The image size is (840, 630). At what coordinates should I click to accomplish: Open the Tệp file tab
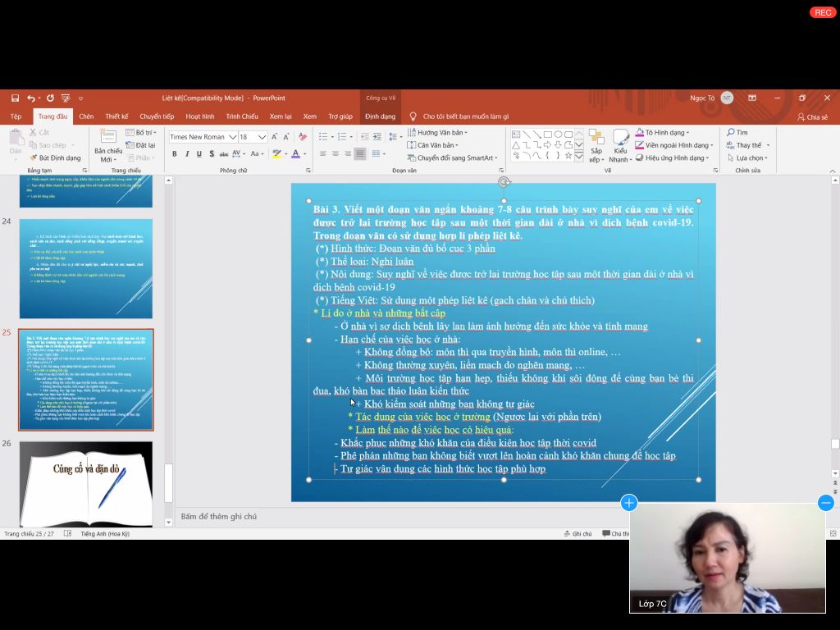(16, 116)
